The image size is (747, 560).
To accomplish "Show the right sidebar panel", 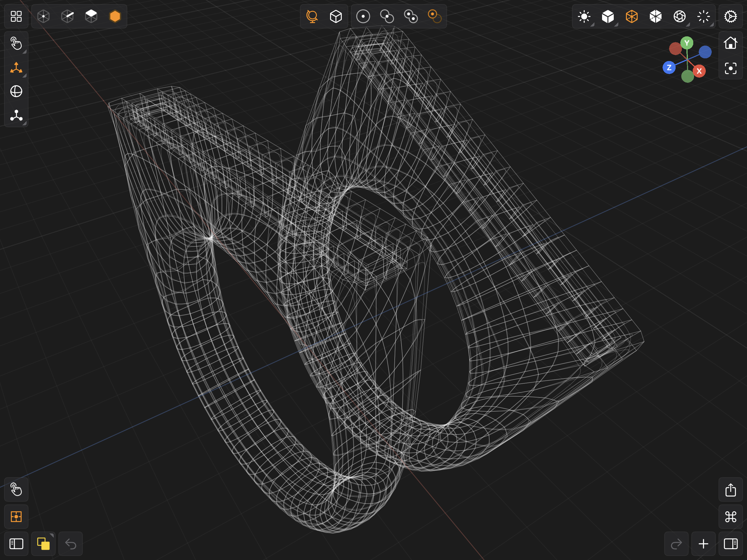I will click(x=730, y=544).
